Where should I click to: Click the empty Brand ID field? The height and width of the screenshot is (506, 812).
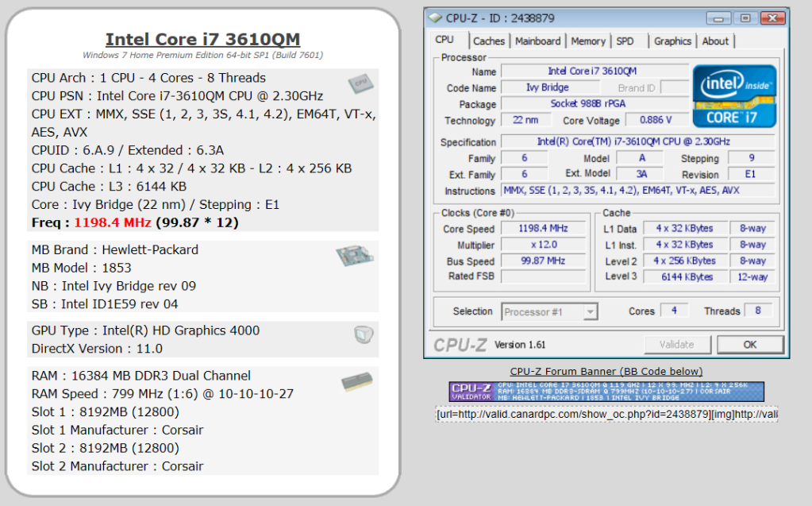pyautogui.click(x=674, y=87)
